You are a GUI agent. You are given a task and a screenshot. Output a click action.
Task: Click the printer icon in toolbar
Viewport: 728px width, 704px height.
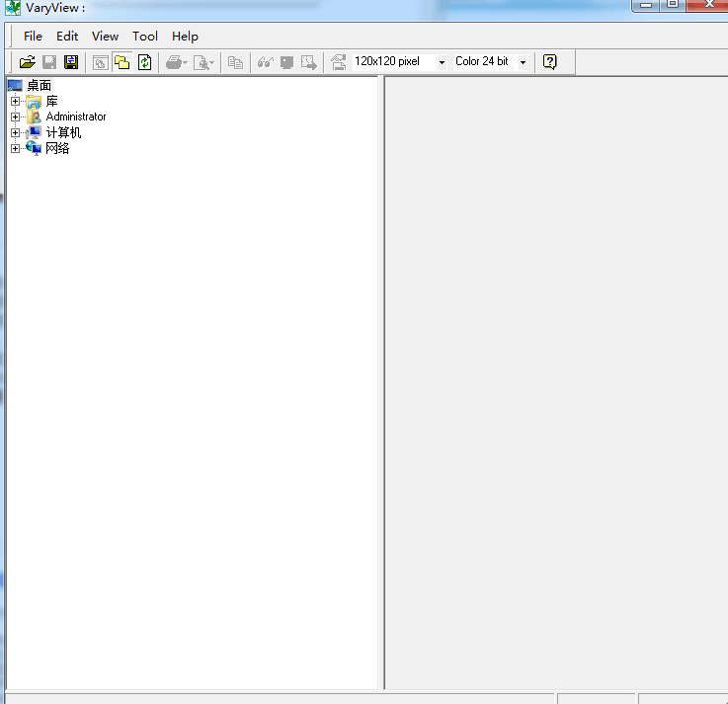(175, 62)
